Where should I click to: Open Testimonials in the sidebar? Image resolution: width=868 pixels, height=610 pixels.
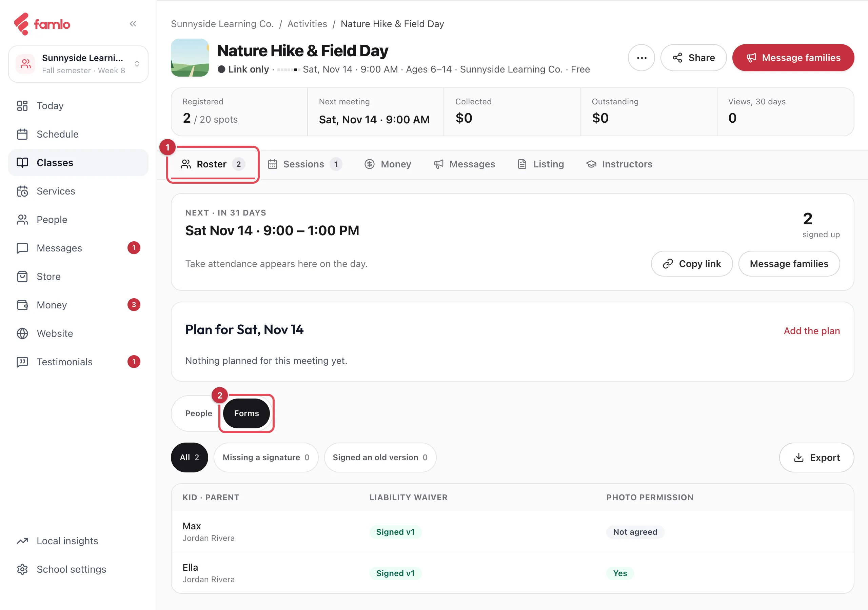tap(78, 362)
